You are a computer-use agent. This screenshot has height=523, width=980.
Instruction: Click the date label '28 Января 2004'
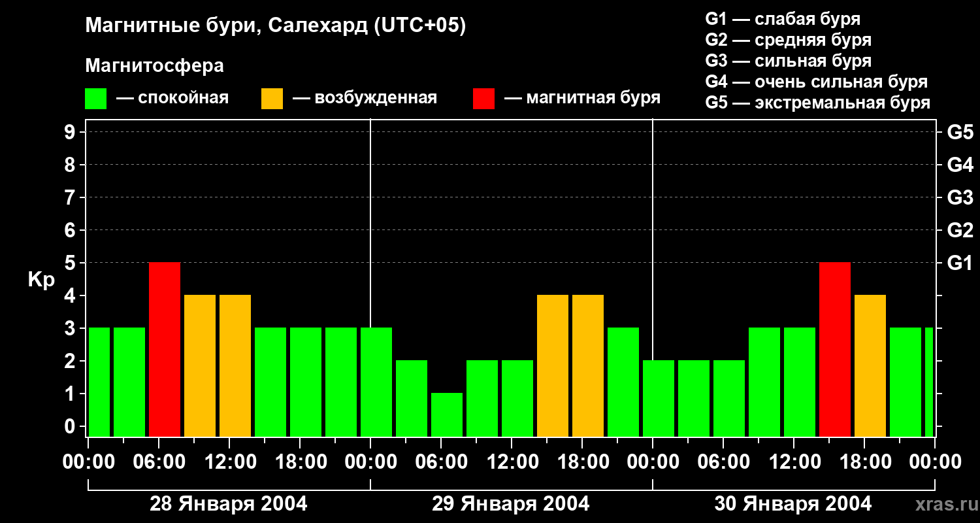point(229,504)
